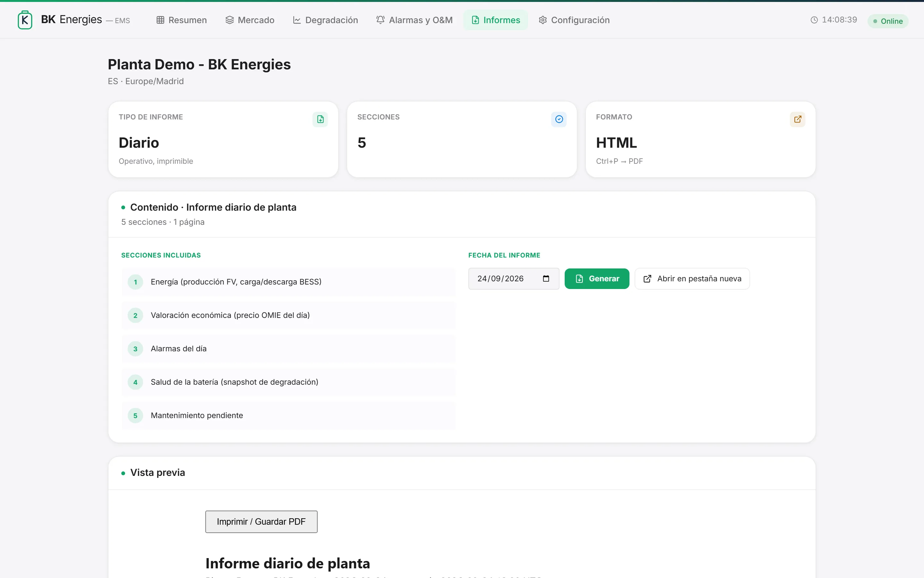Click the Resumen grid icon

tap(160, 20)
